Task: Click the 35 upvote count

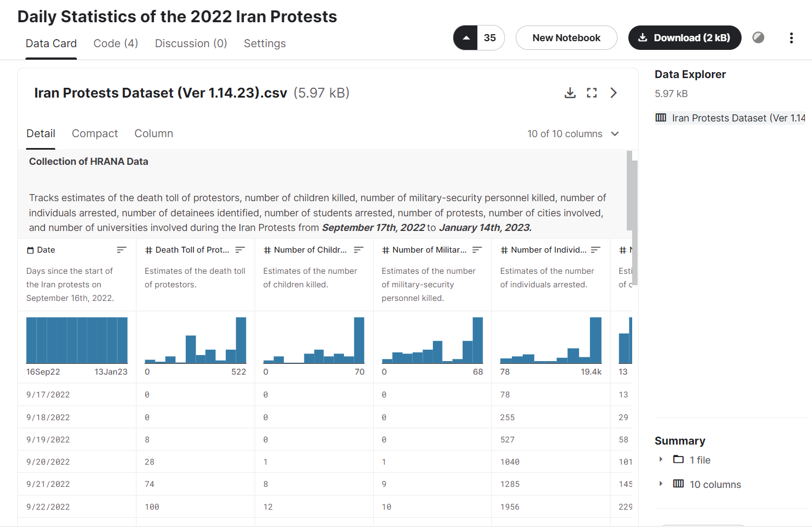Action: [490, 38]
